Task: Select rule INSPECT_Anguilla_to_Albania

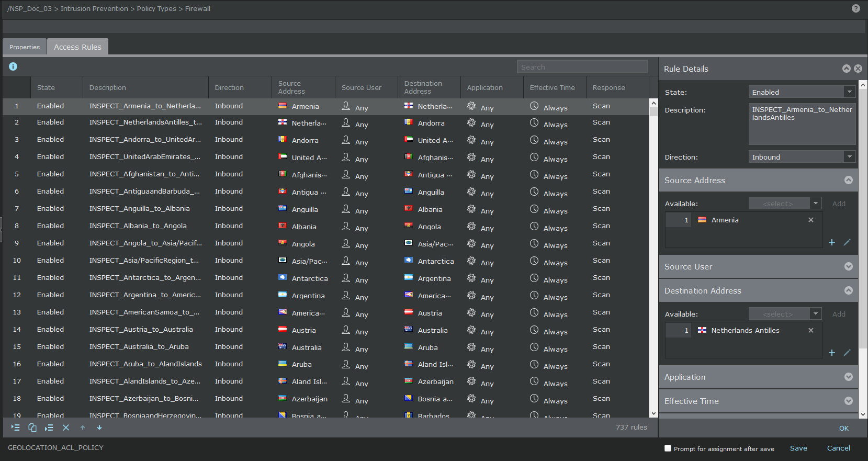Action: [x=139, y=208]
